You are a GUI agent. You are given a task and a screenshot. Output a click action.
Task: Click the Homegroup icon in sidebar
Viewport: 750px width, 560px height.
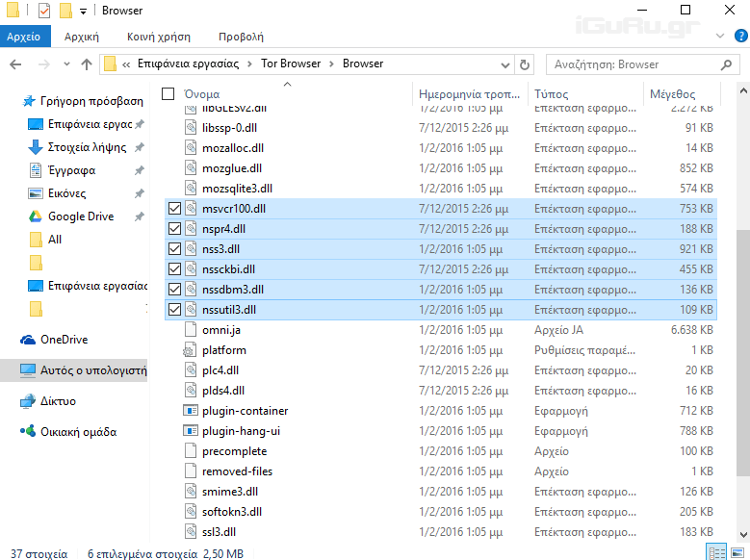[28, 431]
